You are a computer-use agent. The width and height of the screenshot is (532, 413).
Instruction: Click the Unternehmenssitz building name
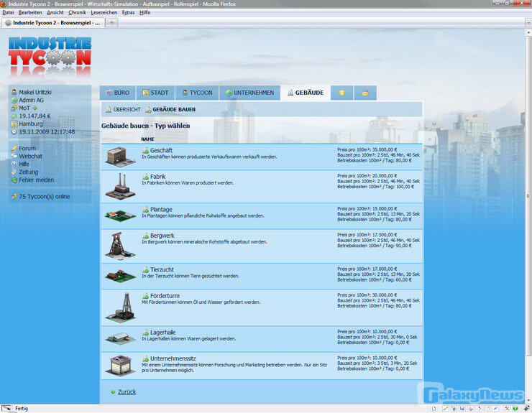click(173, 358)
